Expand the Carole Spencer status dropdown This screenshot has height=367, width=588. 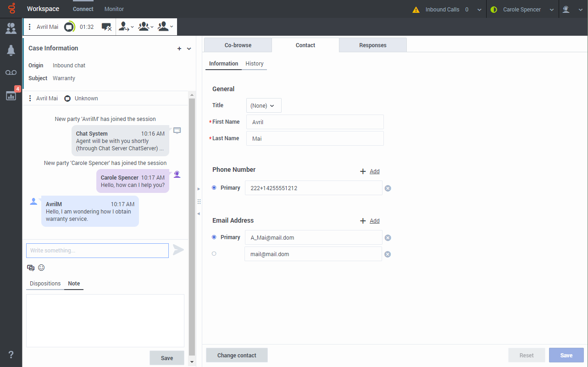pyautogui.click(x=552, y=10)
